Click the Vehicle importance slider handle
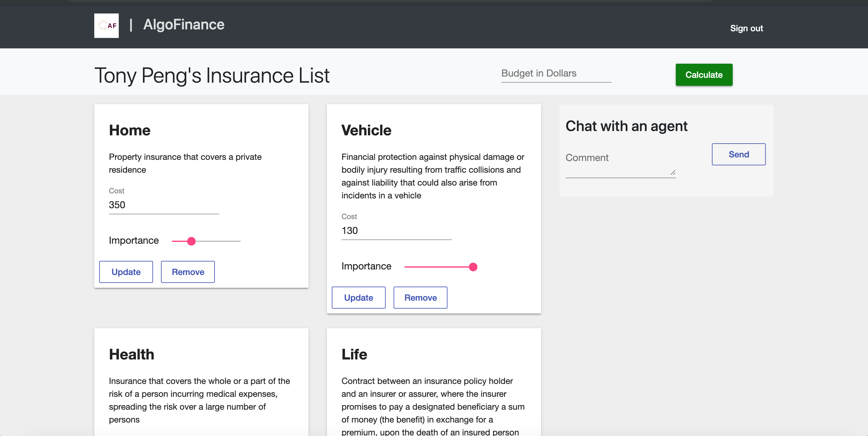This screenshot has height=436, width=868. point(473,267)
